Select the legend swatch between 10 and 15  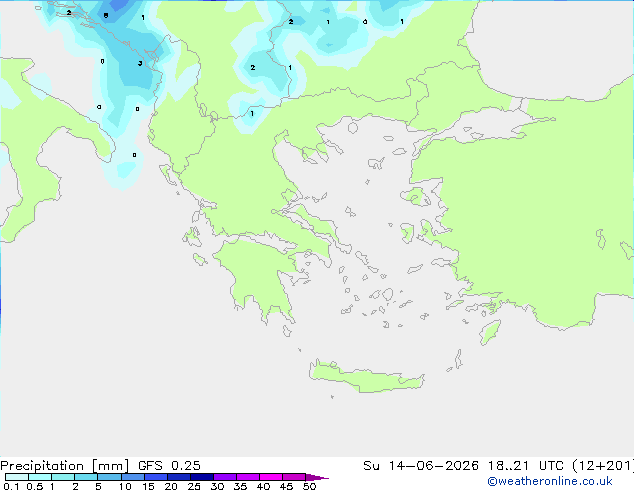point(133,477)
